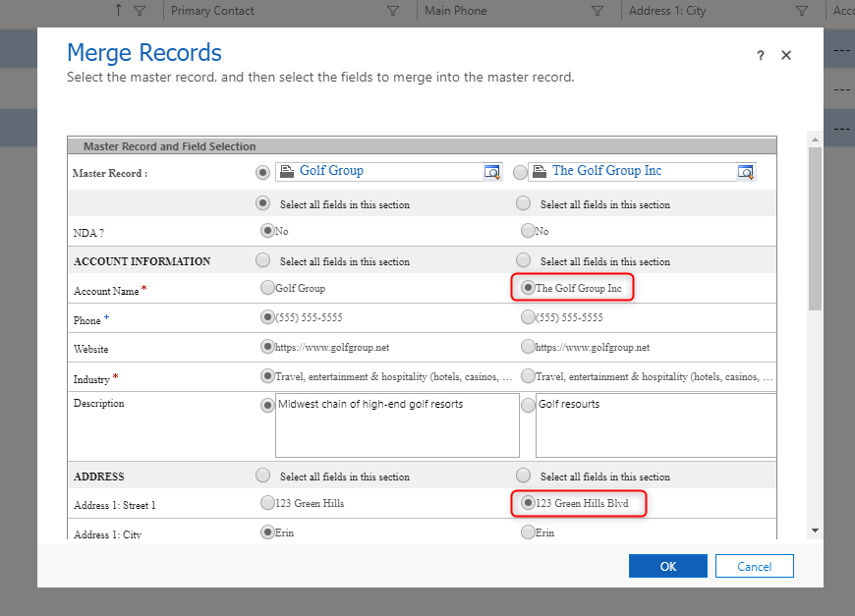The height and width of the screenshot is (616, 855).
Task: Click filter icon next to sort arrow
Action: [140, 11]
